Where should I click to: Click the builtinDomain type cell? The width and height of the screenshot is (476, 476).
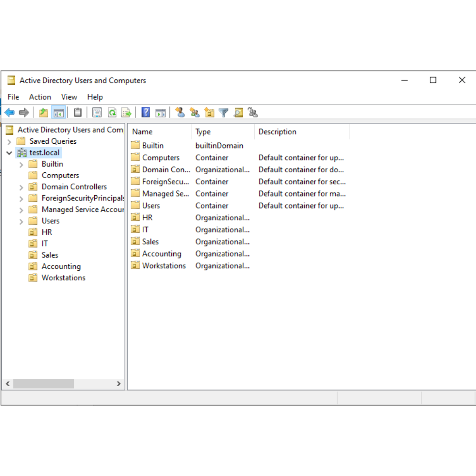[219, 146]
